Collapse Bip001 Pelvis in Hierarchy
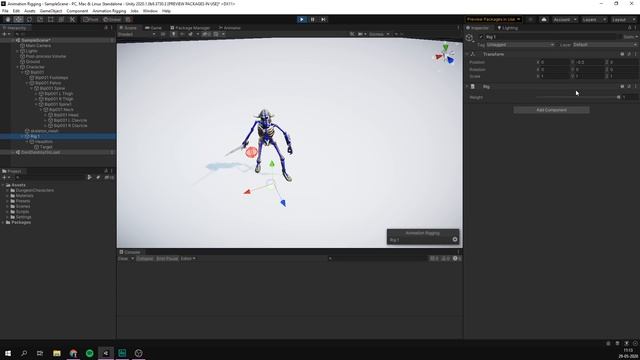The height and width of the screenshot is (360, 640). 27,83
